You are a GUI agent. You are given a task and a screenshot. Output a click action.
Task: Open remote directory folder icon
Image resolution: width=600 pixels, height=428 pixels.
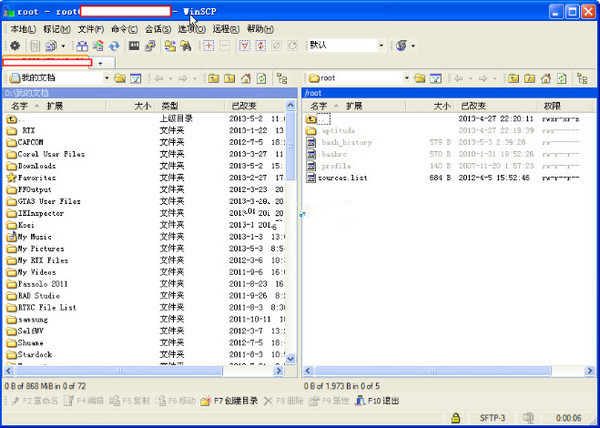tap(420, 78)
